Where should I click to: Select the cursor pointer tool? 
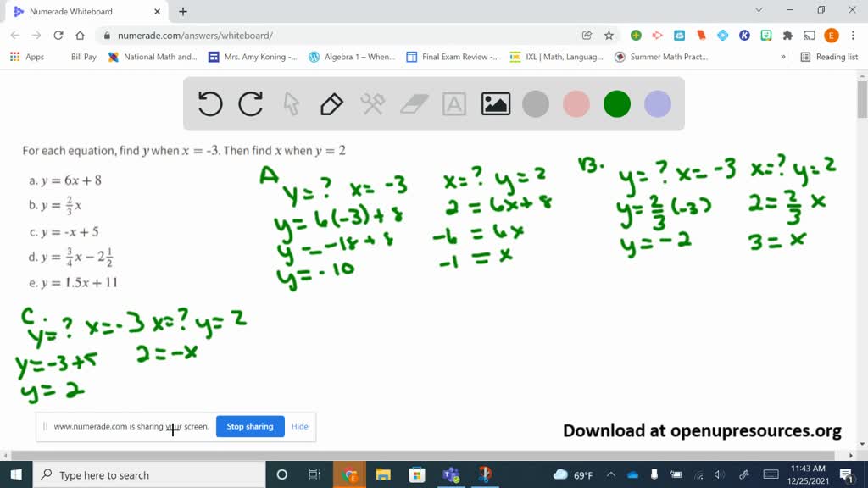[x=289, y=103]
